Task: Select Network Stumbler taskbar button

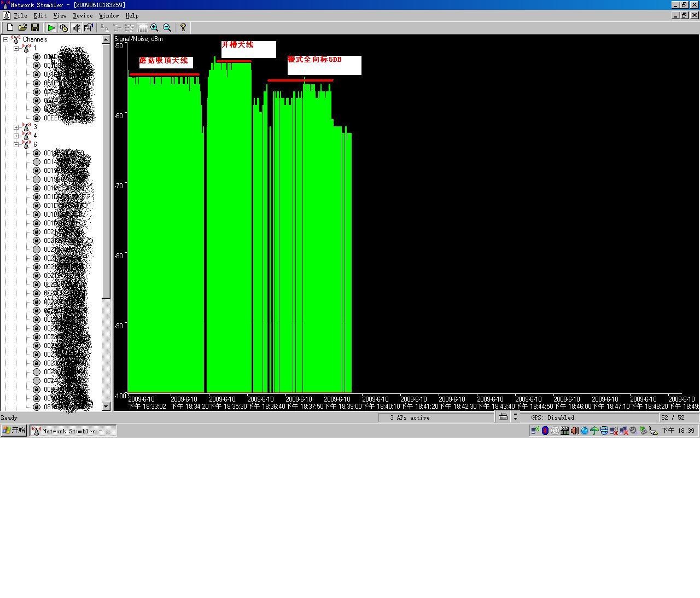Action: click(73, 431)
